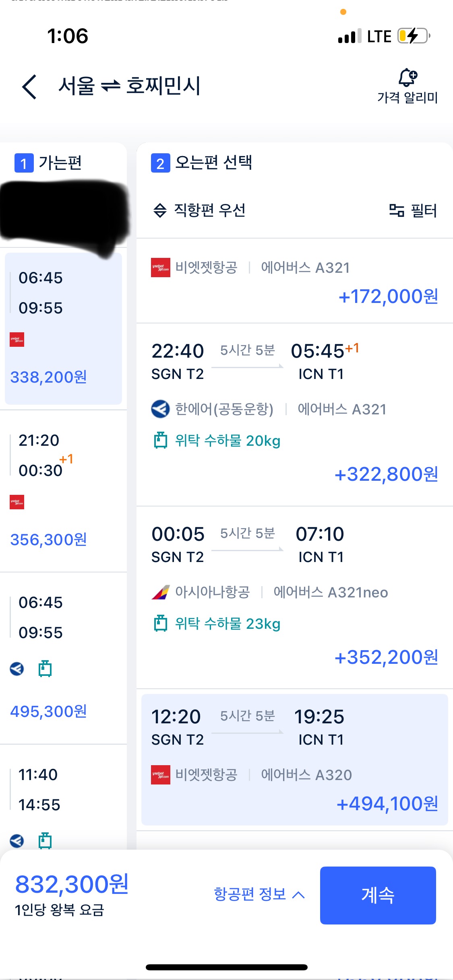Open the price alert bell (가격 알리미)
Viewport: 453px width, 980px height.
click(x=407, y=85)
